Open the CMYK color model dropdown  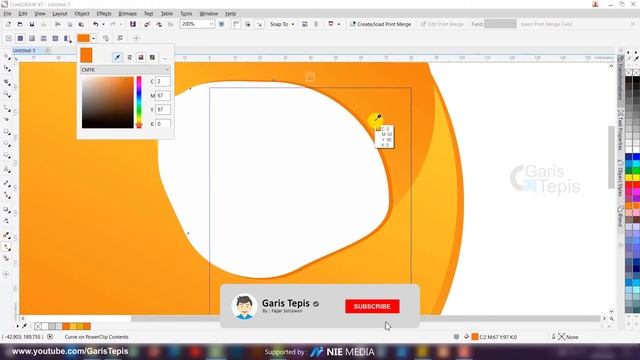pos(125,70)
